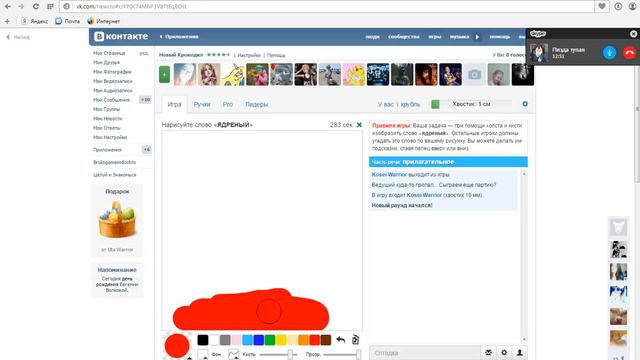Open Мои Друзья in sidebar
Image resolution: width=640 pixels, height=360 pixels.
[x=107, y=62]
